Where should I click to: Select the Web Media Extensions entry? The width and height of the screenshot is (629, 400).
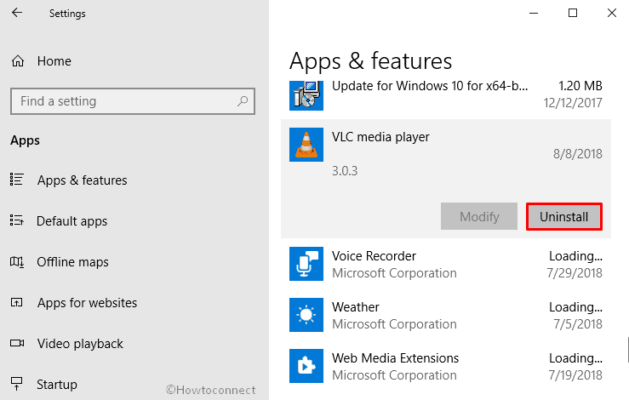(446, 366)
